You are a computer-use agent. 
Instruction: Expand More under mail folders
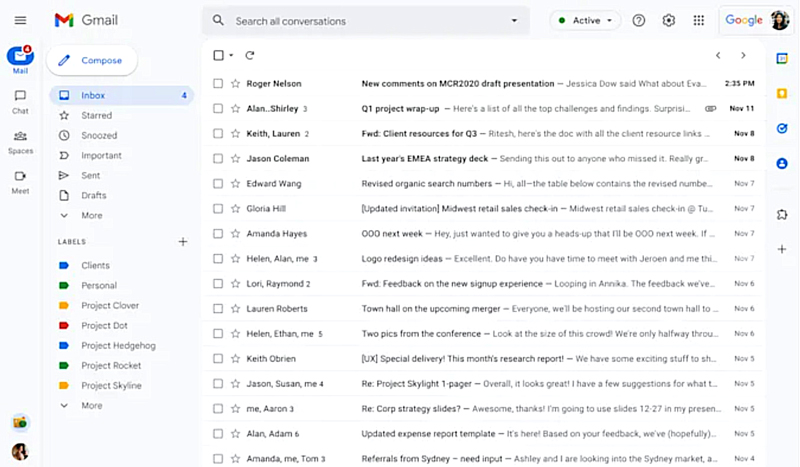click(x=91, y=216)
